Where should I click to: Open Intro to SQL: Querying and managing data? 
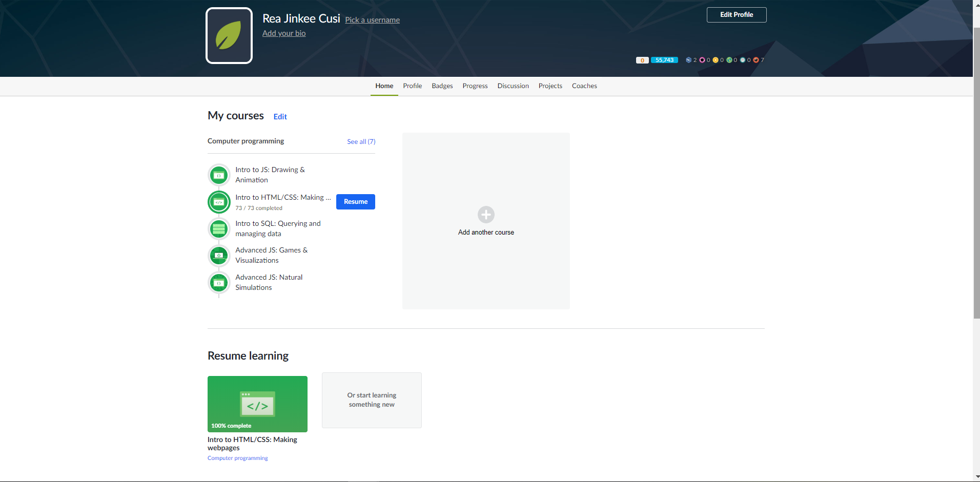pyautogui.click(x=278, y=228)
